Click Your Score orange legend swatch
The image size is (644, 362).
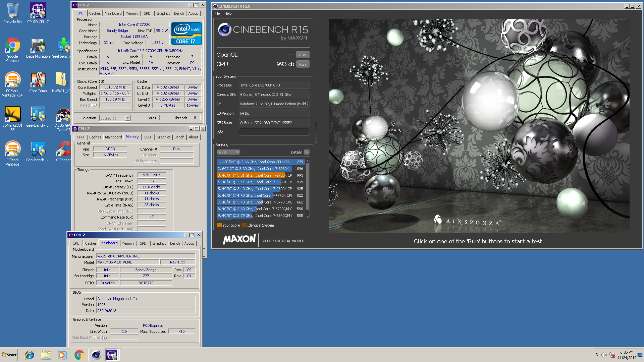[219, 225]
